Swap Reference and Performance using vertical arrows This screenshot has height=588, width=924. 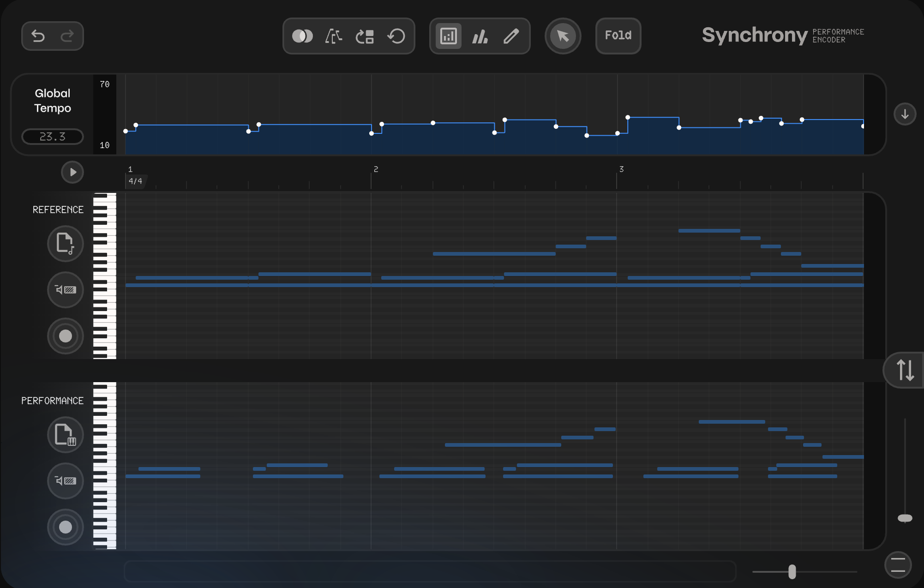pos(905,370)
